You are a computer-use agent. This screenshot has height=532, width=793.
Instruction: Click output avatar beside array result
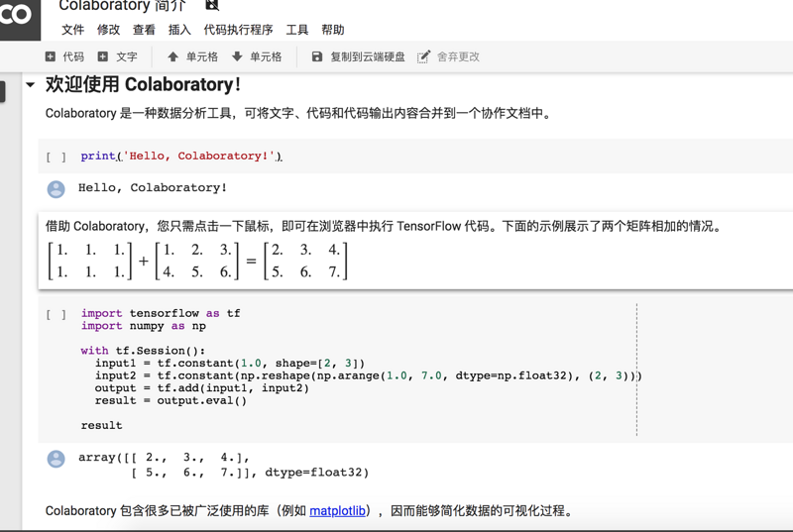coord(57,460)
